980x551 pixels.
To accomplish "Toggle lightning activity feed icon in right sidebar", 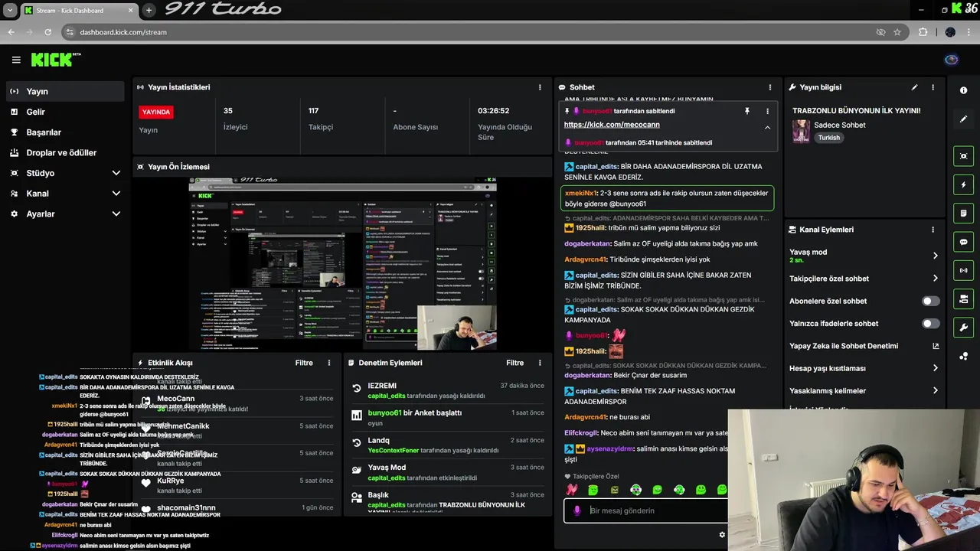I will point(963,184).
